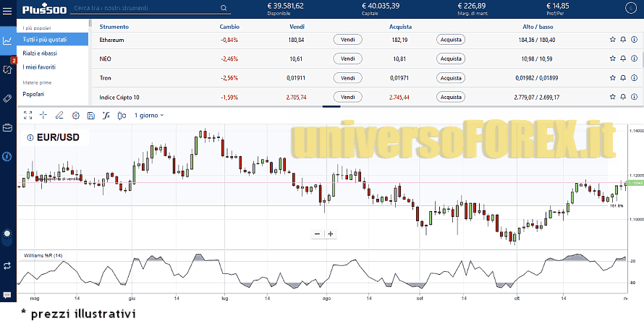Add Ethereum to favorites with star
The image size is (644, 321).
coord(612,40)
